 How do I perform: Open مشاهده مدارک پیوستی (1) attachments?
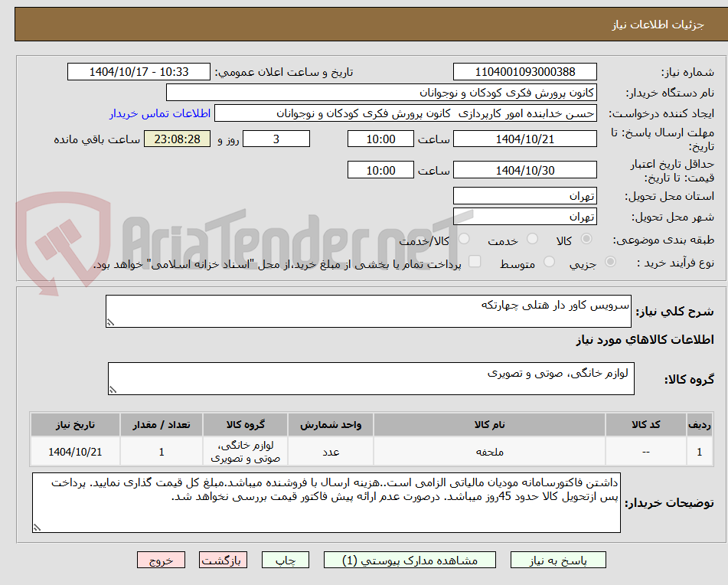410,560
